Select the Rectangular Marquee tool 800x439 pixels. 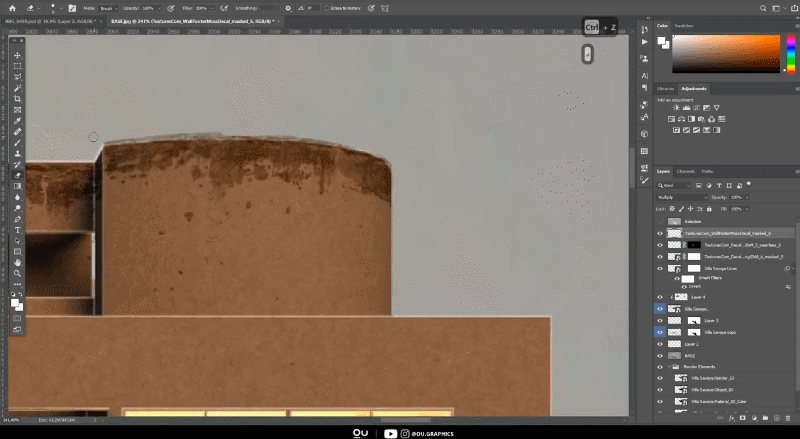(x=17, y=65)
